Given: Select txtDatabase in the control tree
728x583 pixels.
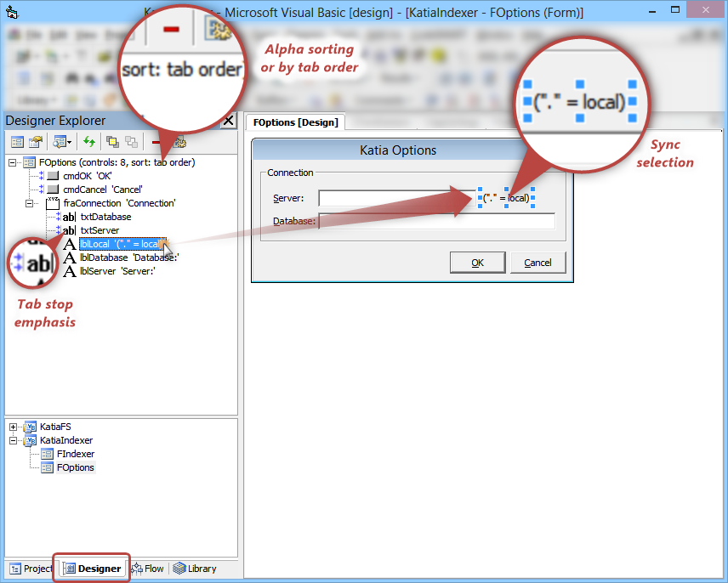Looking at the screenshot, I should pos(105,217).
